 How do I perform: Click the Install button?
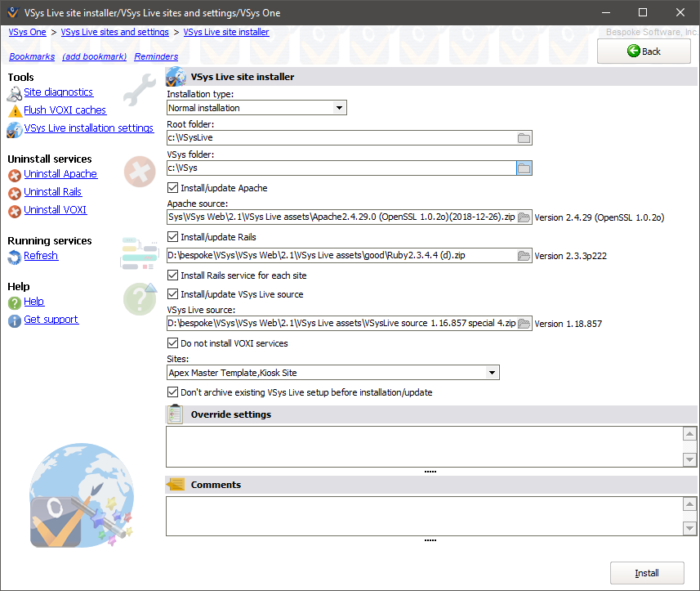coord(647,573)
